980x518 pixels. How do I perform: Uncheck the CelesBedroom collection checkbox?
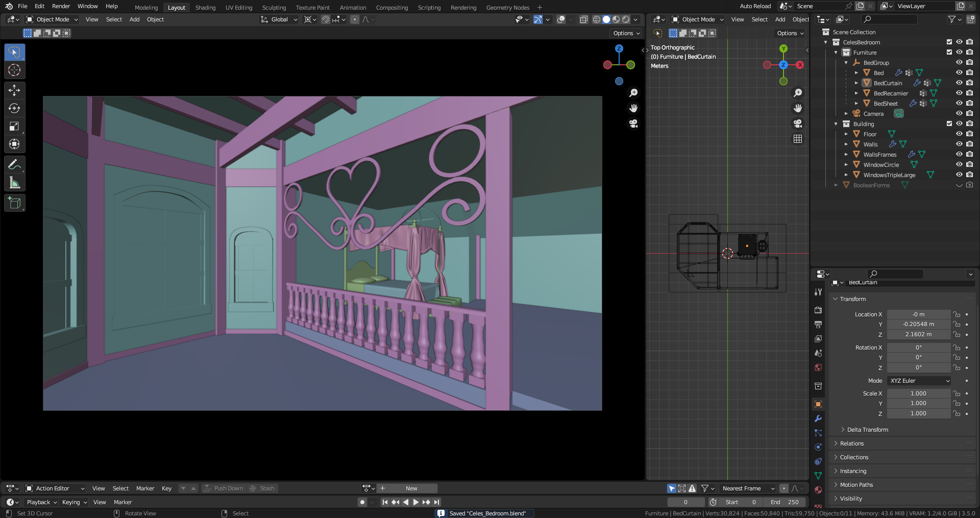click(x=949, y=42)
